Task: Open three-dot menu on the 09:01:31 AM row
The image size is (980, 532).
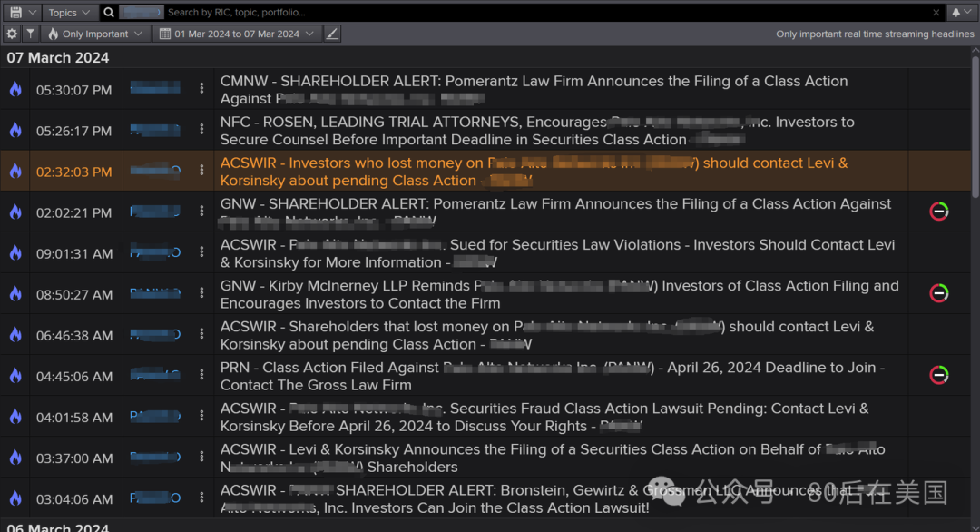Action: tap(201, 252)
